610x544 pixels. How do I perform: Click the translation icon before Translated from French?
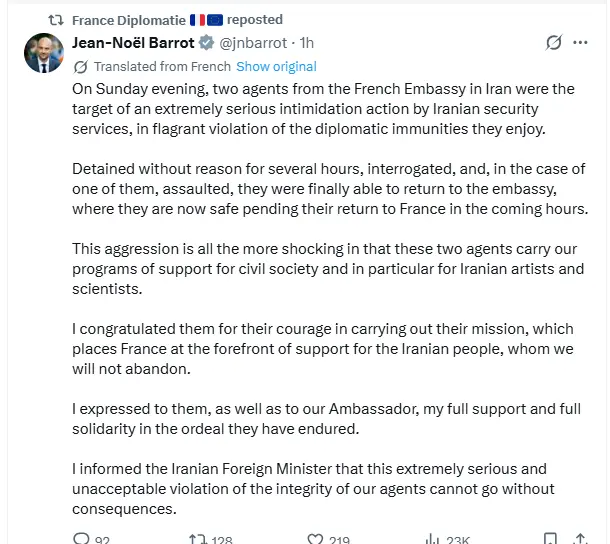click(x=81, y=67)
